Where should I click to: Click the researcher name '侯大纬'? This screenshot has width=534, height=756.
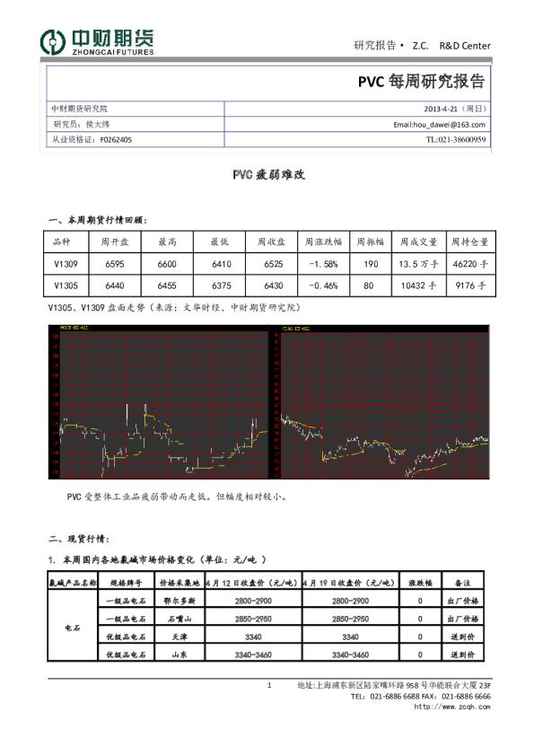coord(98,125)
